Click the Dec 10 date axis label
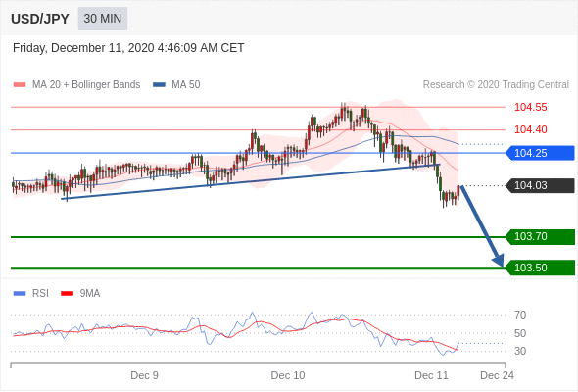This screenshot has height=392, width=578. pos(288,375)
